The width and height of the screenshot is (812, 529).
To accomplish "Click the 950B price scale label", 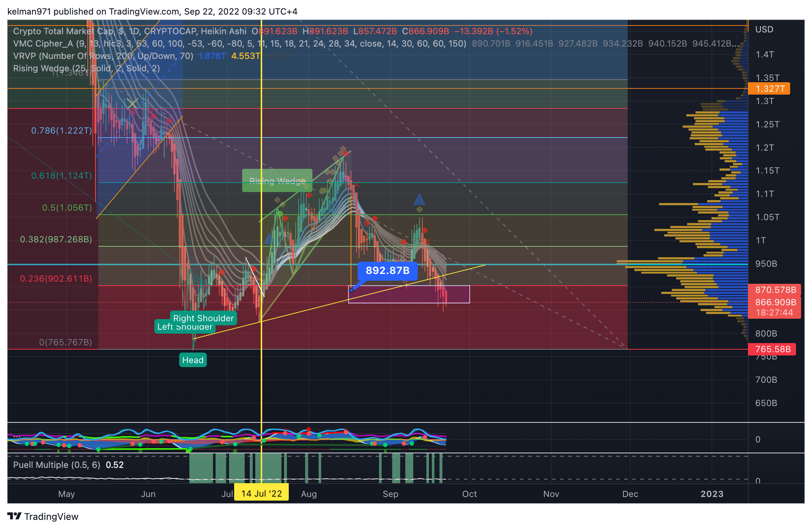I will click(766, 264).
